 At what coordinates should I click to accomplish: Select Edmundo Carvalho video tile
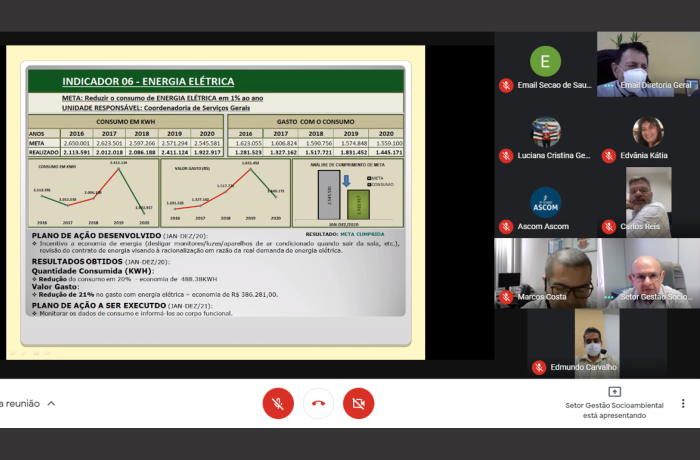(x=597, y=343)
